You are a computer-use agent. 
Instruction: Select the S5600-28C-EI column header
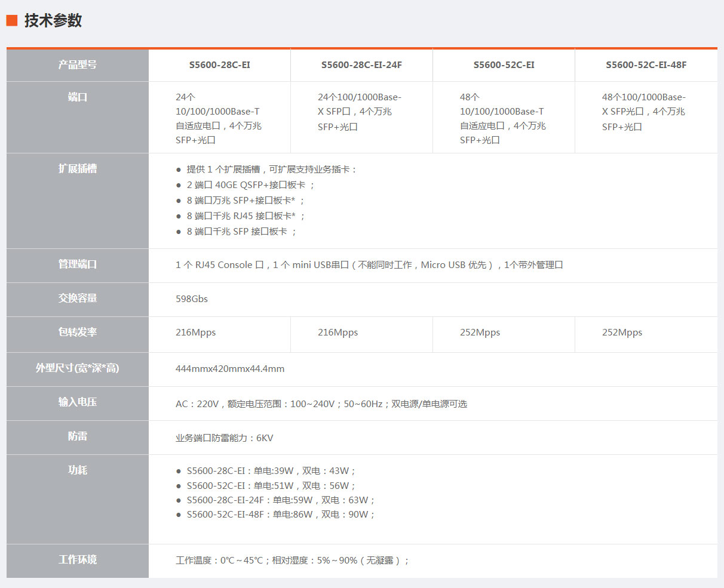[x=219, y=65]
